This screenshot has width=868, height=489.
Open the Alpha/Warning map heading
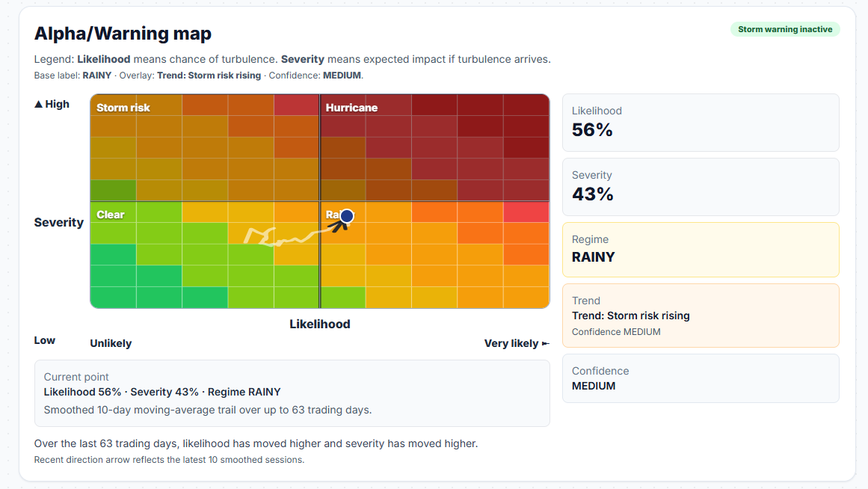tap(122, 33)
